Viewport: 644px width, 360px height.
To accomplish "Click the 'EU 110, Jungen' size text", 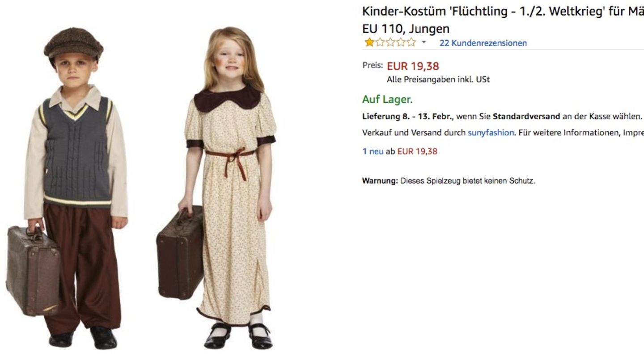I will point(406,29).
